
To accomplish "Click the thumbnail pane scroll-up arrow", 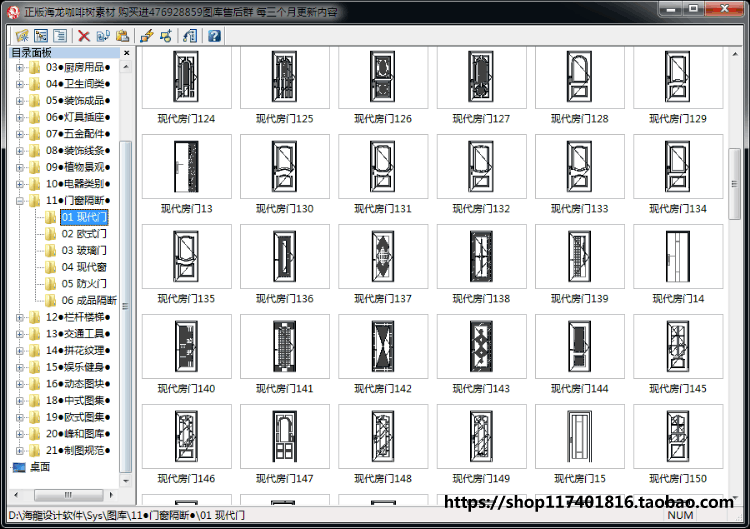I will point(734,54).
